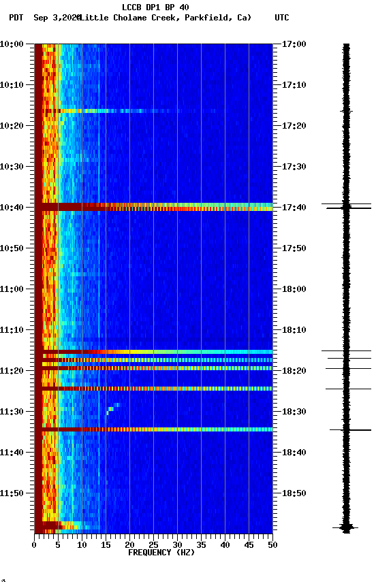Click the seismogram burst at trace bottom

click(345, 527)
